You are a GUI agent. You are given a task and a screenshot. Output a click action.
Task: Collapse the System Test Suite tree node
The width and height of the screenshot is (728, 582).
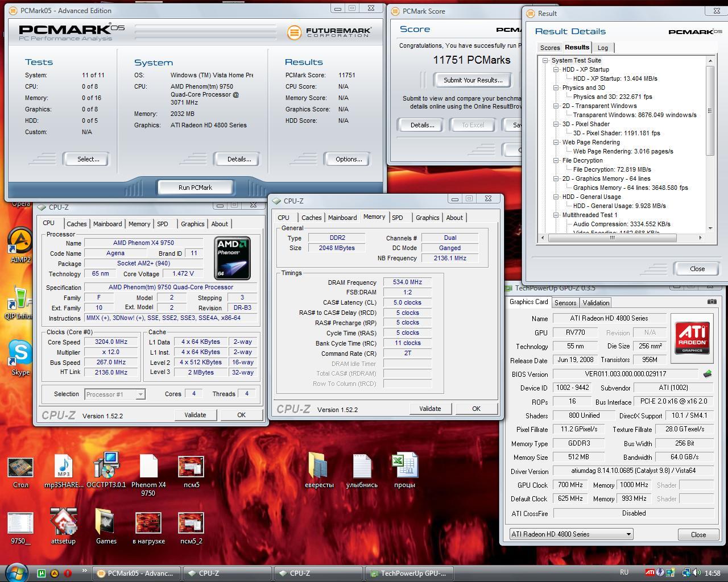pos(545,60)
